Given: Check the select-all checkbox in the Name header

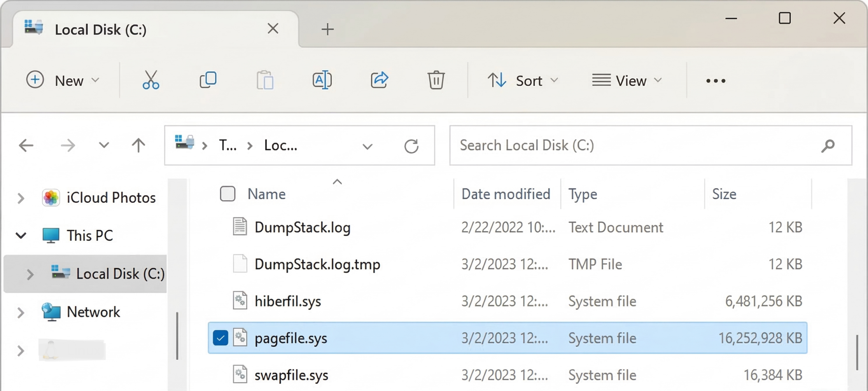Looking at the screenshot, I should [x=227, y=194].
